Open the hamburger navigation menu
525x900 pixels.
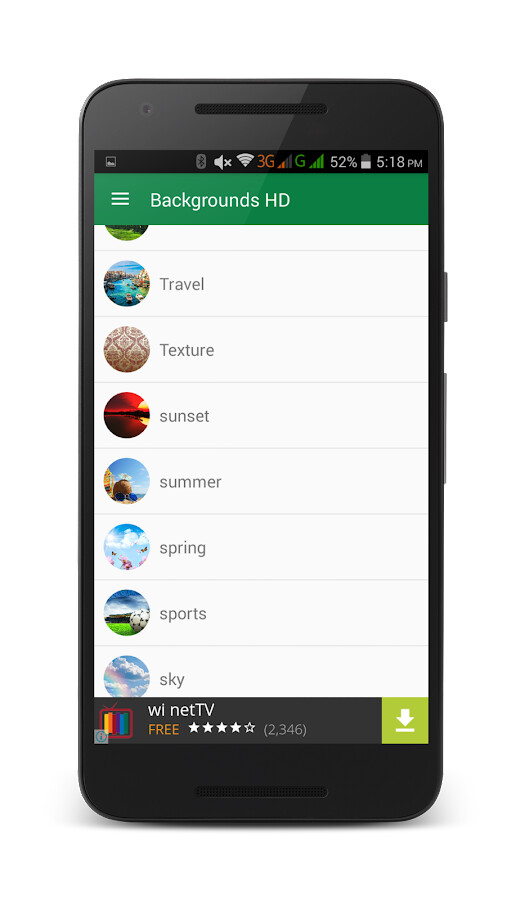(120, 199)
